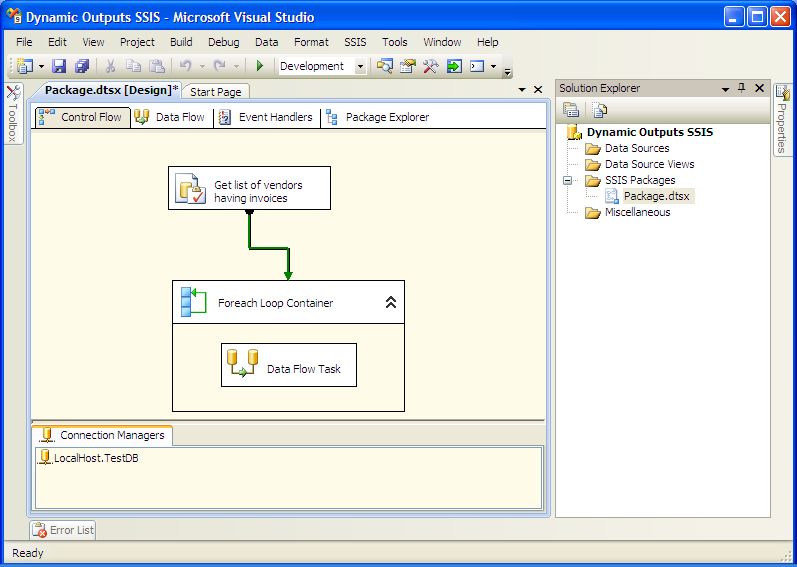The image size is (797, 567).
Task: Click the Cut scissors icon
Action: click(110, 66)
